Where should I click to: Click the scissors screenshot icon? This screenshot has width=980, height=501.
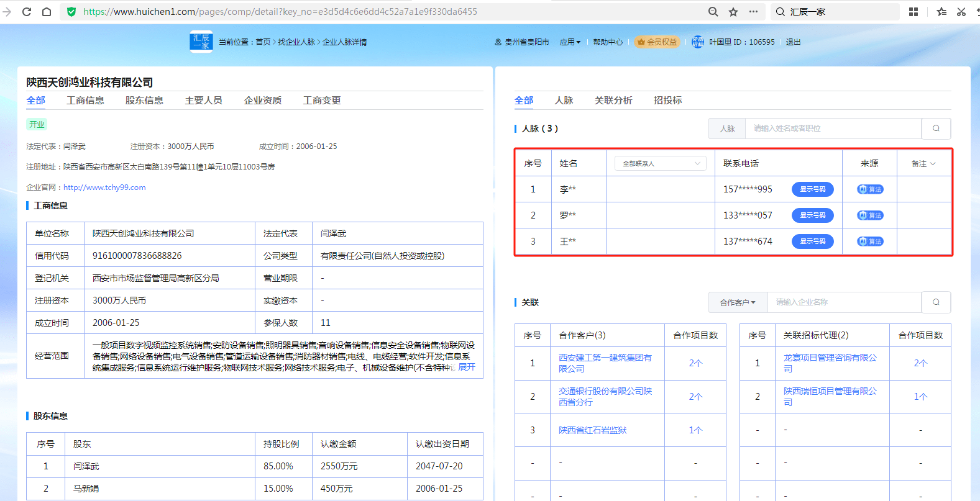[x=961, y=12]
